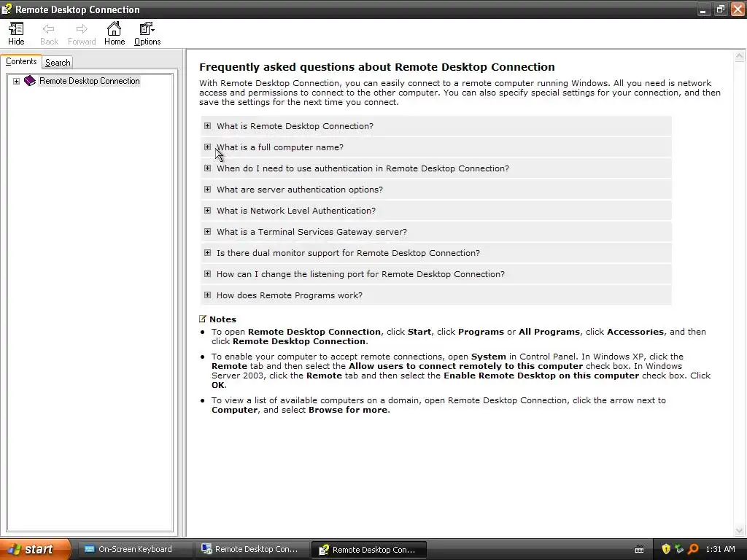This screenshot has height=560, width=747.
Task: Open 'When do I need to use authentication' question text
Action: click(x=363, y=168)
